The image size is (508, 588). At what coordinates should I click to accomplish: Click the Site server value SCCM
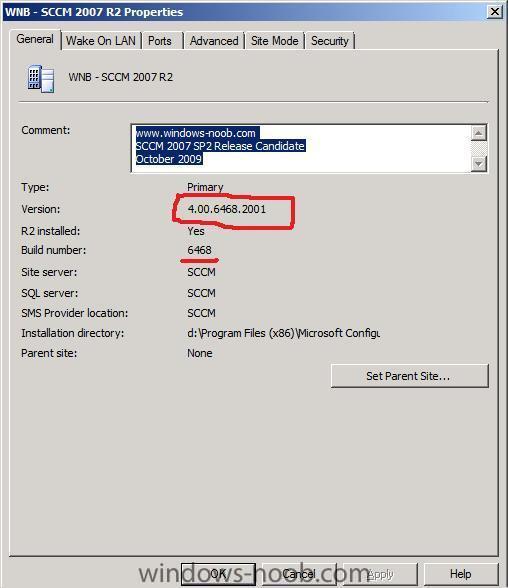(x=201, y=272)
